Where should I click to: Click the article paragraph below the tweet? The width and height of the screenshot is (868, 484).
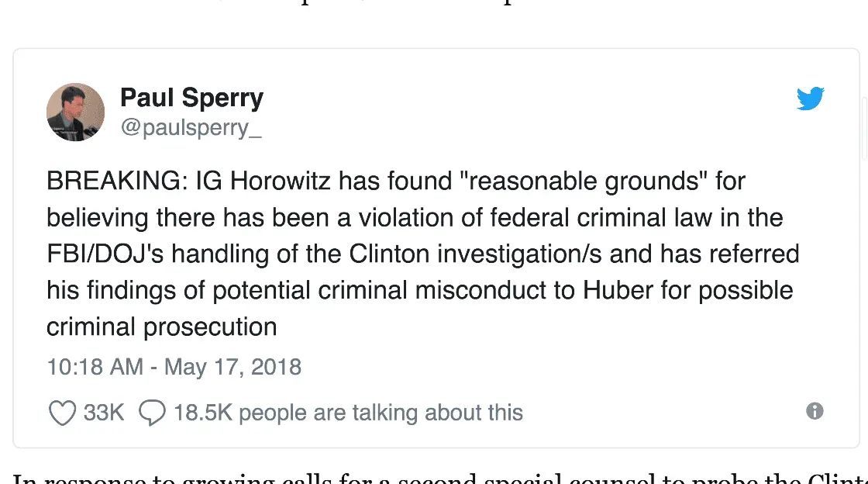click(x=434, y=477)
